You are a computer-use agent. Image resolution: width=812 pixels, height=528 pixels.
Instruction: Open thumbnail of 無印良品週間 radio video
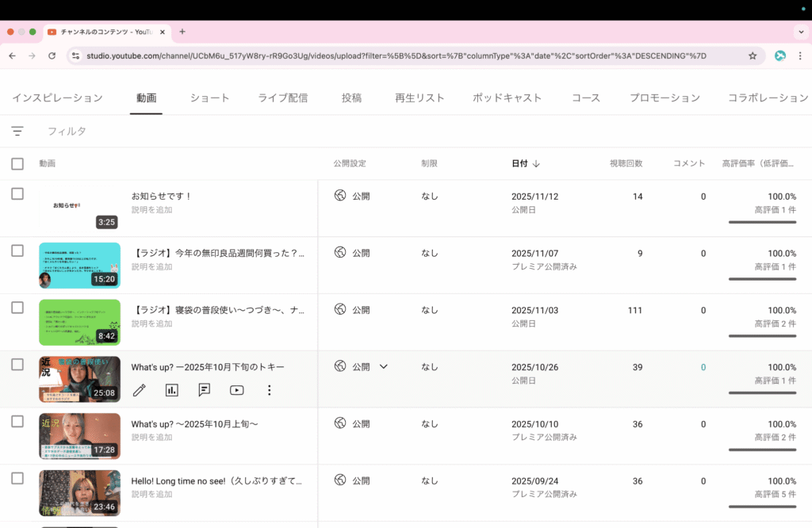pyautogui.click(x=79, y=266)
